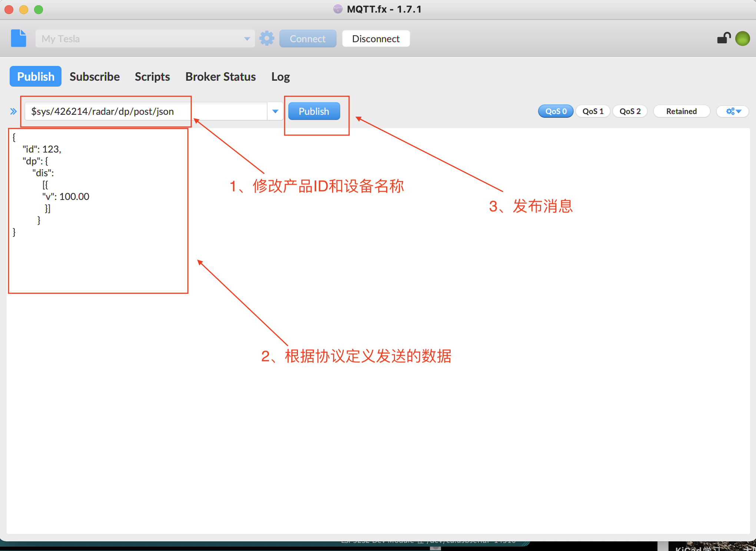Open a new connection profile with the file icon

(18, 38)
